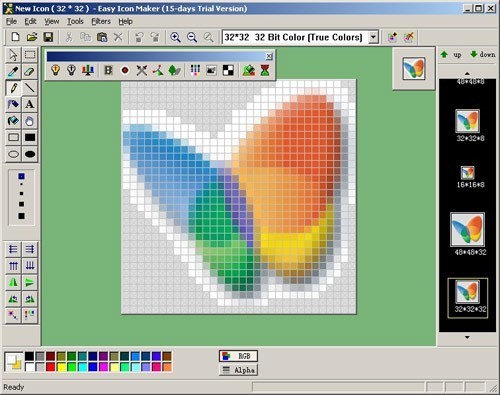500x395 pixels.
Task: Select the filled black rectangle tool
Action: (30, 137)
